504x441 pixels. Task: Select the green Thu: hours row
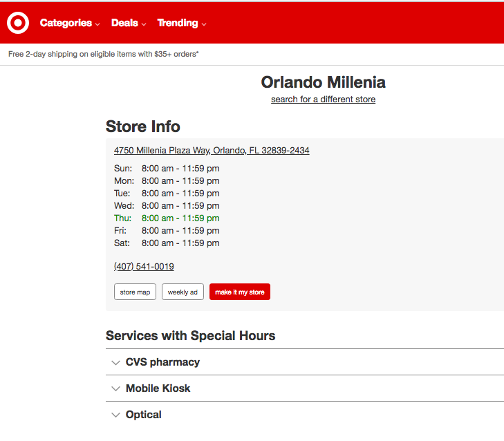tap(167, 218)
